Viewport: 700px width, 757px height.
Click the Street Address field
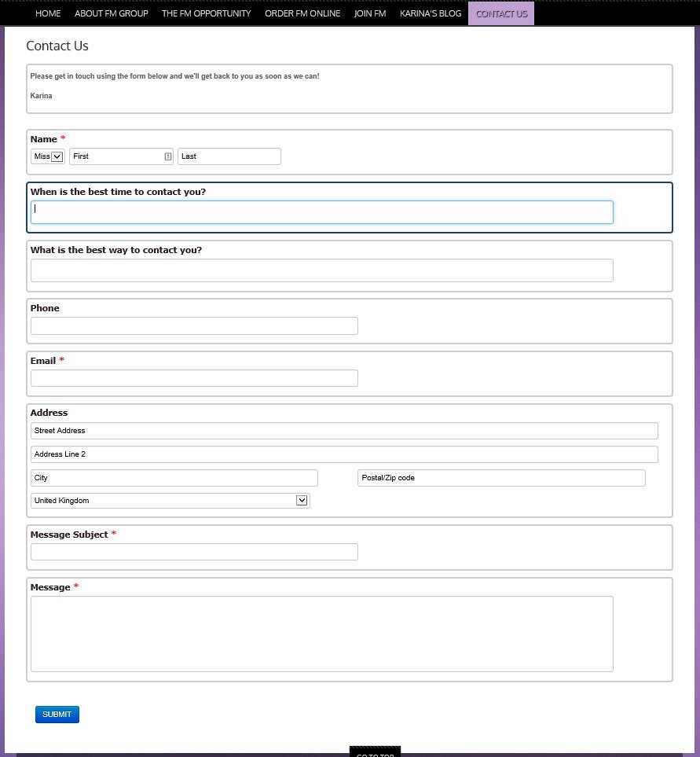[344, 431]
